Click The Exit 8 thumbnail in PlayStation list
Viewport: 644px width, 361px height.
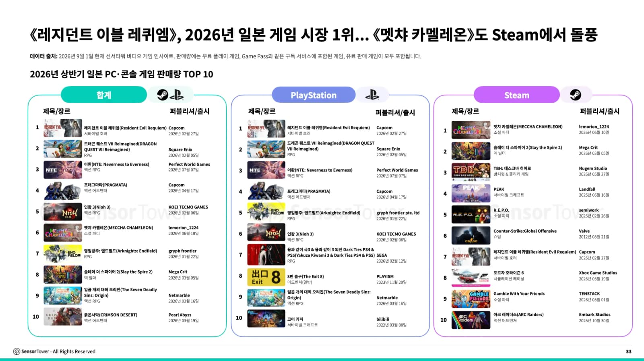[x=266, y=277]
